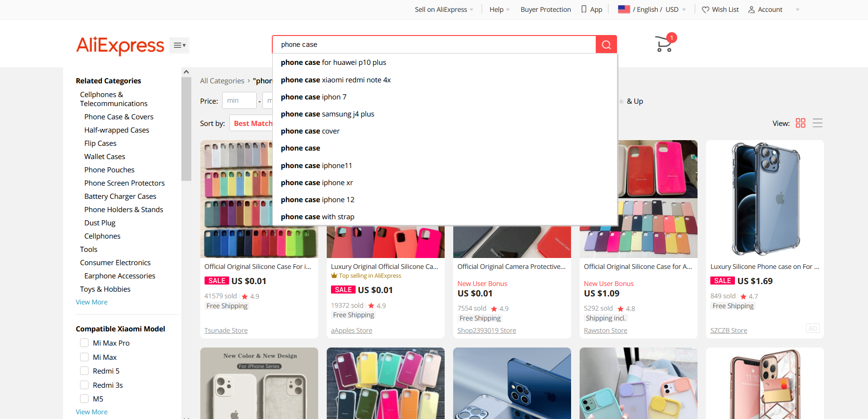Click View More under Related Categories

tap(91, 302)
